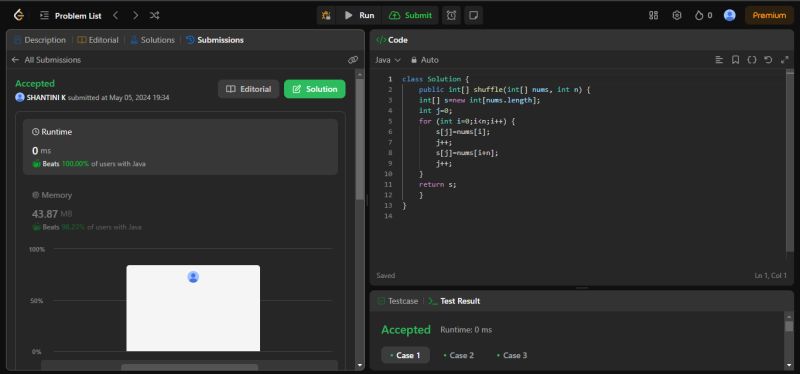Reset code with the undo icon
Image resolution: width=800 pixels, height=374 pixels.
768,60
